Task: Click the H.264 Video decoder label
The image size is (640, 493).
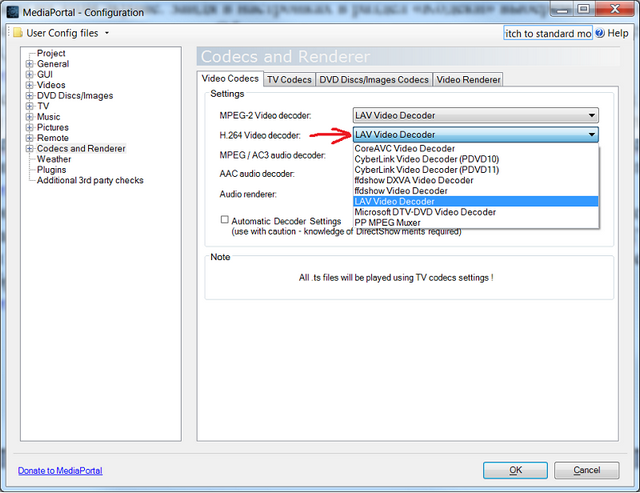Action: (260, 135)
